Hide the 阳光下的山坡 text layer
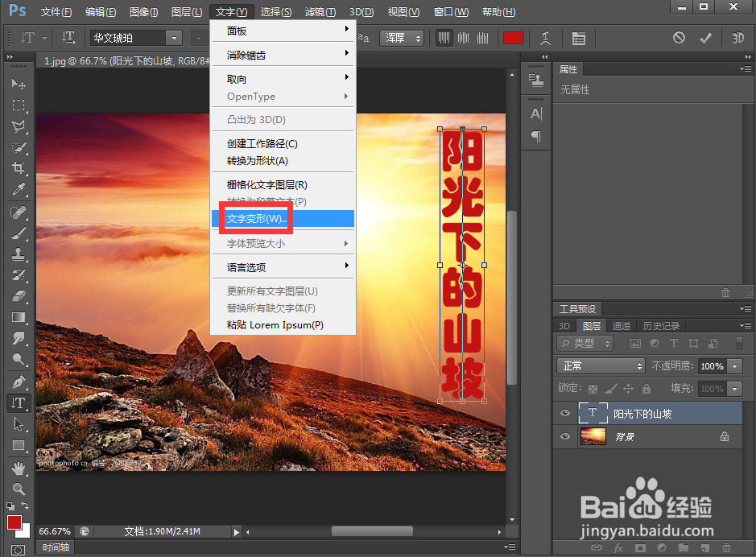 pos(564,413)
